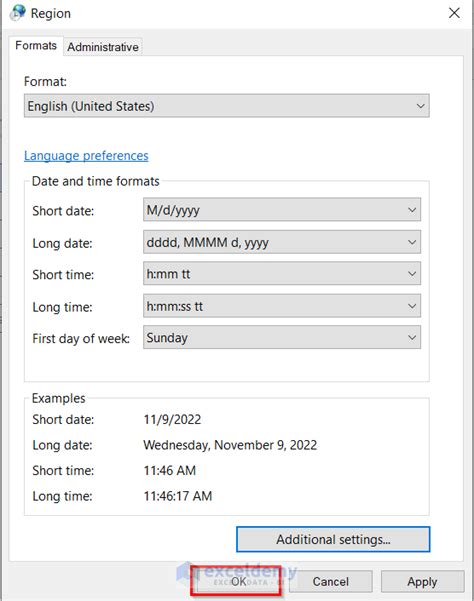Select the example short time 11:46 AM
This screenshot has height=601, width=474.
point(169,470)
